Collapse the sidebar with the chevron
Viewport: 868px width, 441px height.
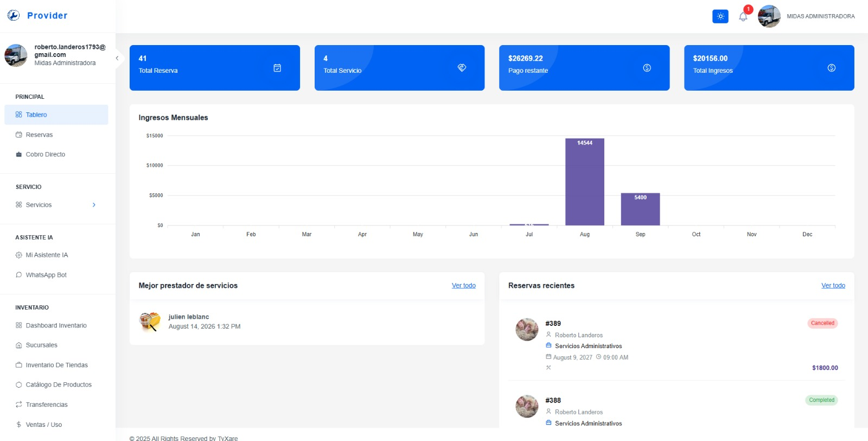[117, 58]
